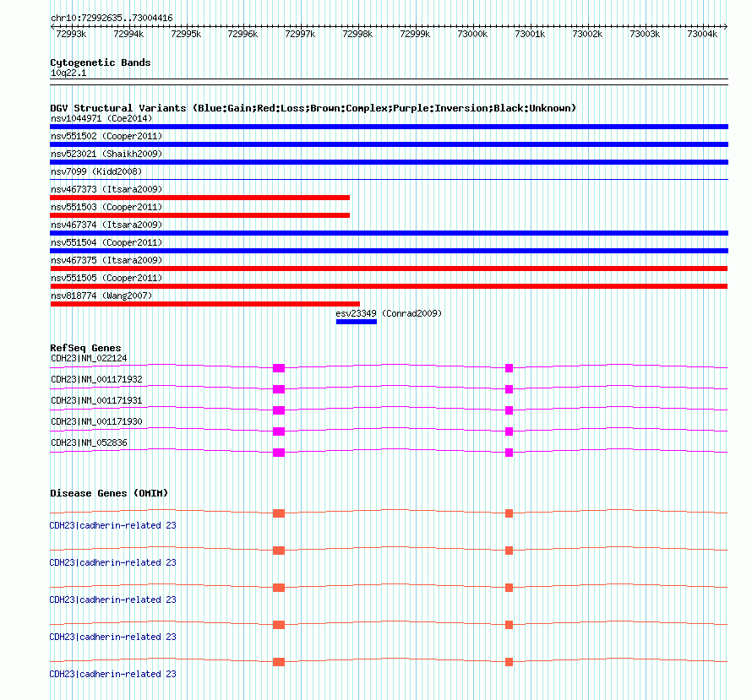Click left exon of CDH23|NM_052836 transcript

pos(279,453)
